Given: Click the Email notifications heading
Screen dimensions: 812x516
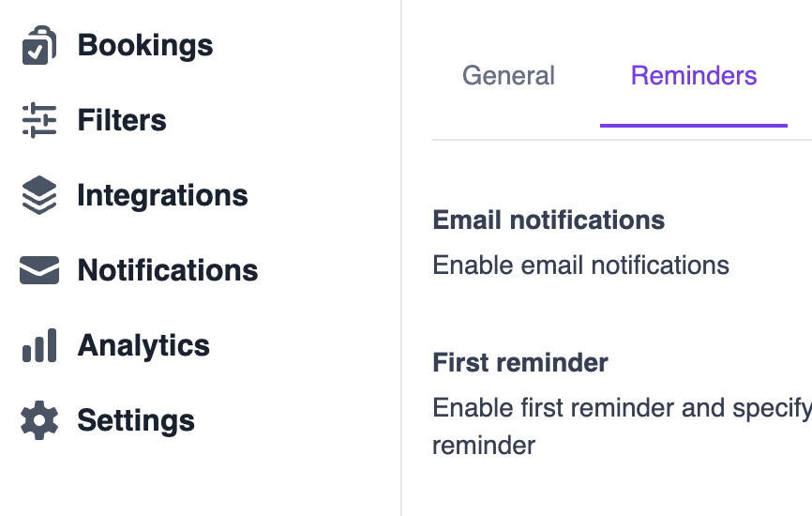Looking at the screenshot, I should pos(549,220).
